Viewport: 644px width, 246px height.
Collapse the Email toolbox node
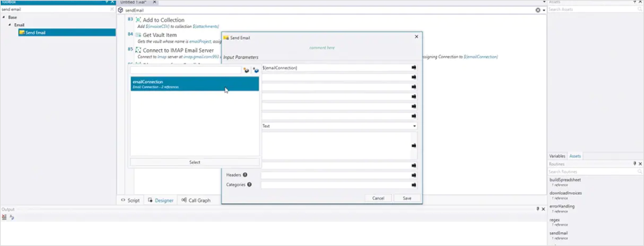[x=10, y=25]
